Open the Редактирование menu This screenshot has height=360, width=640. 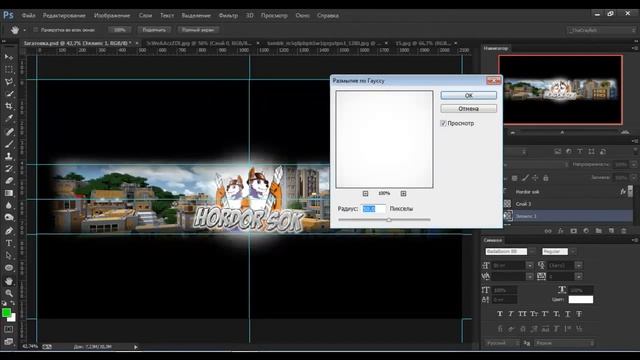(64, 16)
